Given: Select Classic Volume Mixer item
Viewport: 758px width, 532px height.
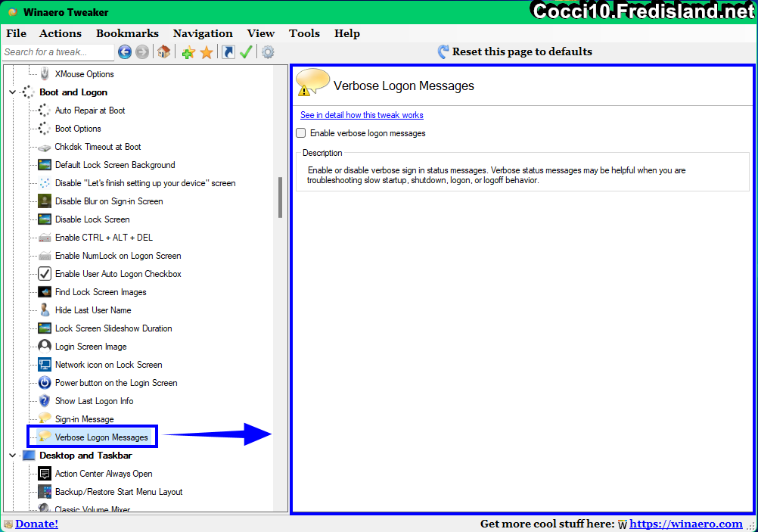Looking at the screenshot, I should point(92,509).
